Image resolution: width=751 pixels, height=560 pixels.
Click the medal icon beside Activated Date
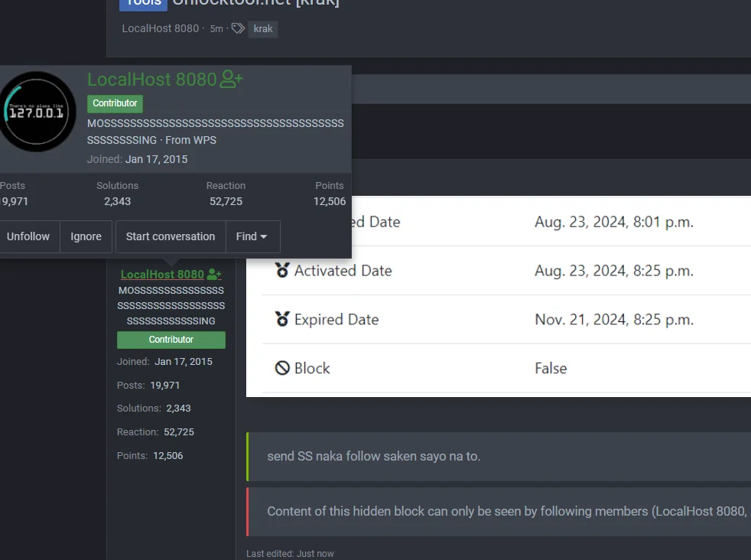pyautogui.click(x=282, y=271)
